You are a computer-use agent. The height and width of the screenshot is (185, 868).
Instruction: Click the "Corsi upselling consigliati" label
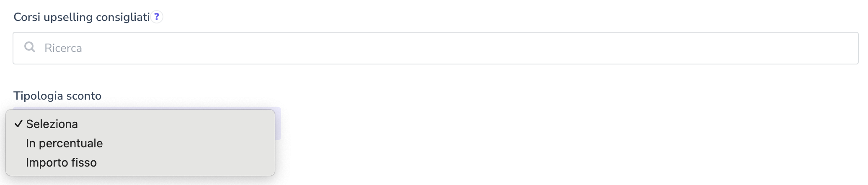[82, 17]
